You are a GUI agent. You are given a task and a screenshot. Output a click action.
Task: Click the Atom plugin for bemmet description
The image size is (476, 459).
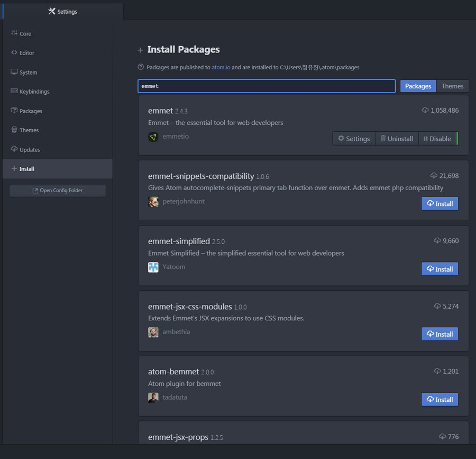tap(184, 384)
